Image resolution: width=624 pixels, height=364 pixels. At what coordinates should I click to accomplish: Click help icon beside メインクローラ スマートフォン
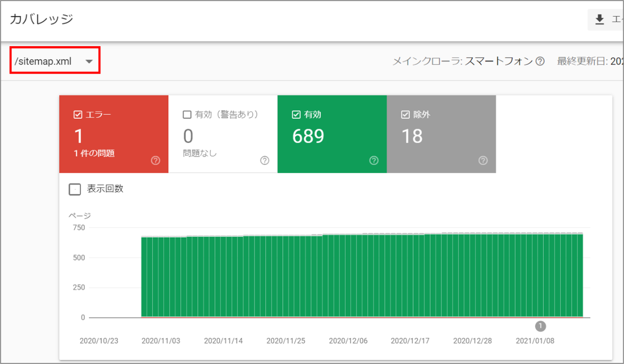click(x=540, y=61)
